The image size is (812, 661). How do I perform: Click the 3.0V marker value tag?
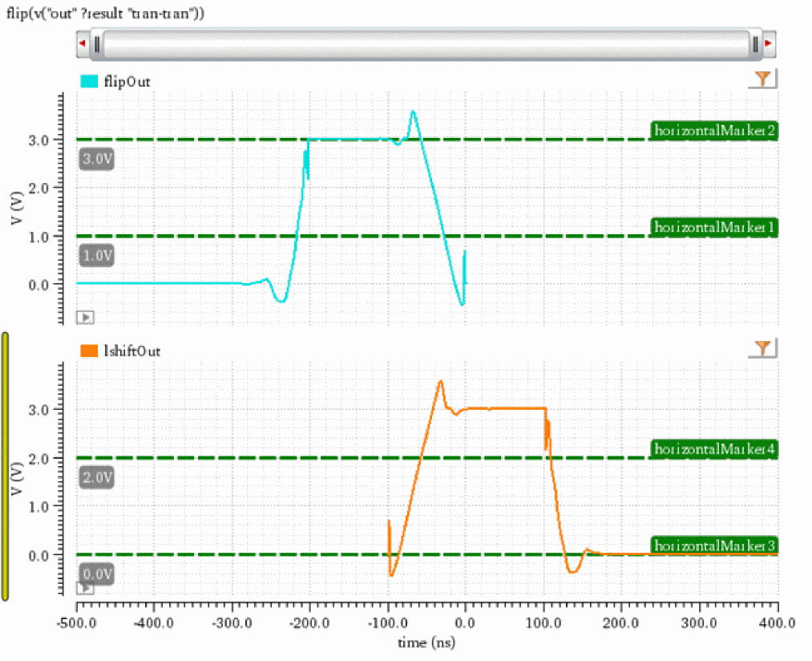(x=97, y=159)
